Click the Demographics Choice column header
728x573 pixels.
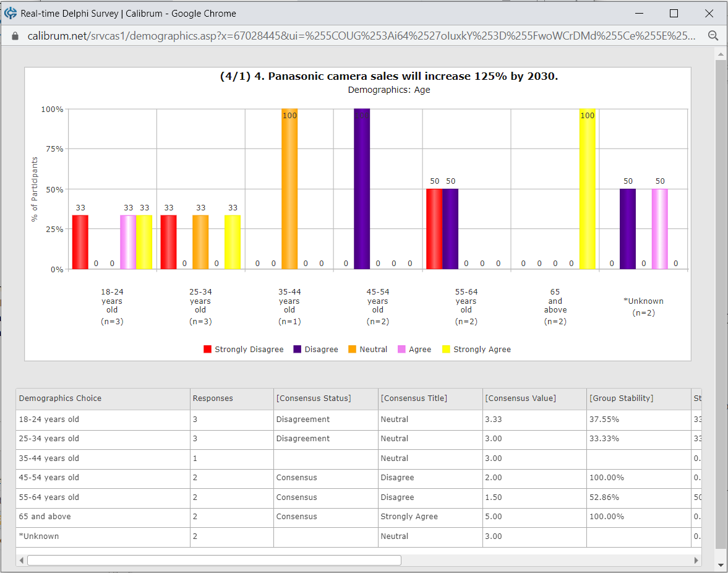click(x=60, y=399)
